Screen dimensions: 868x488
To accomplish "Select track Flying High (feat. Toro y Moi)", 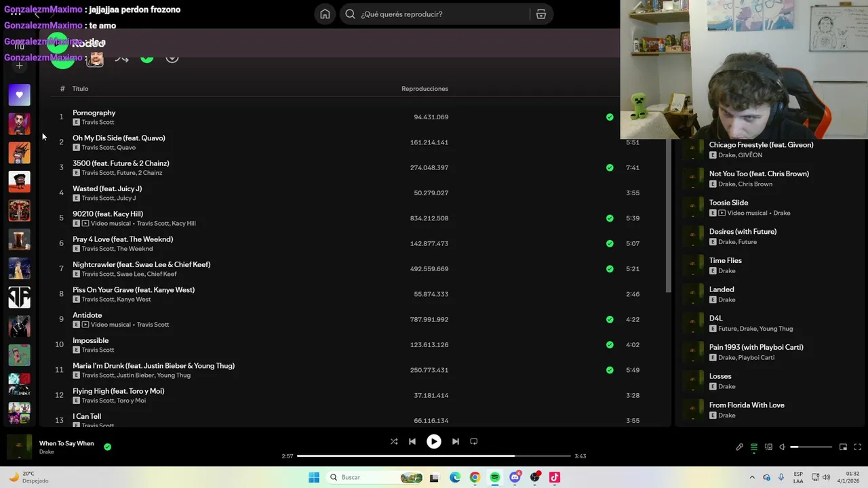I will pyautogui.click(x=119, y=391).
